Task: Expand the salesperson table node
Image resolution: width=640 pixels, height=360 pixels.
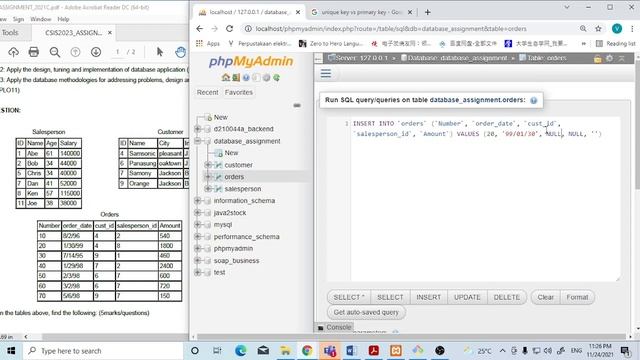Action: [208, 189]
